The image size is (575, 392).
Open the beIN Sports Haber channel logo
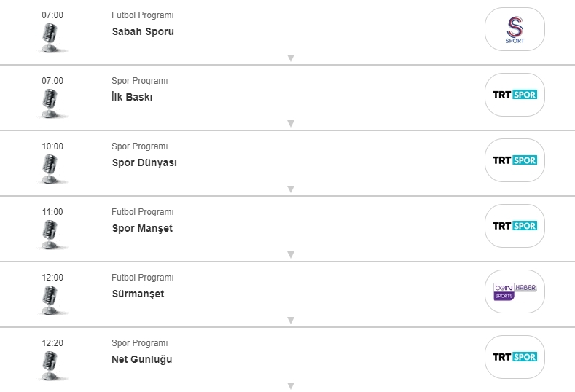515,291
